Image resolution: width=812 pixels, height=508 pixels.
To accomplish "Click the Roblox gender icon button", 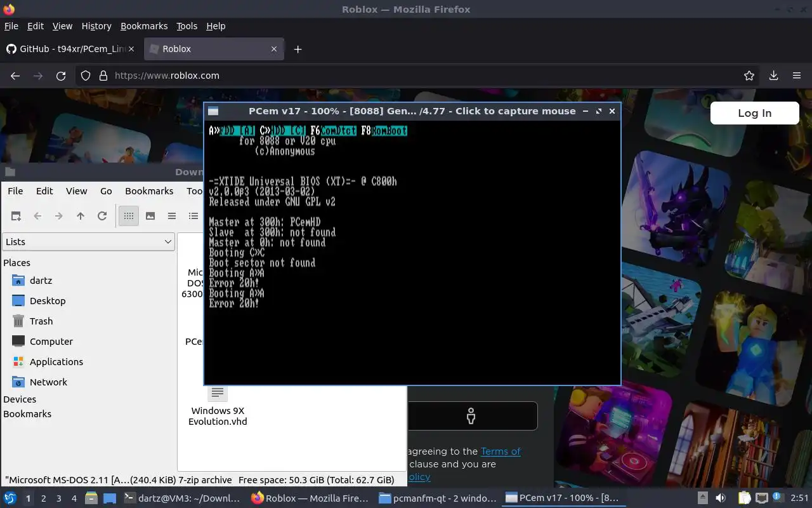I will click(x=471, y=416).
